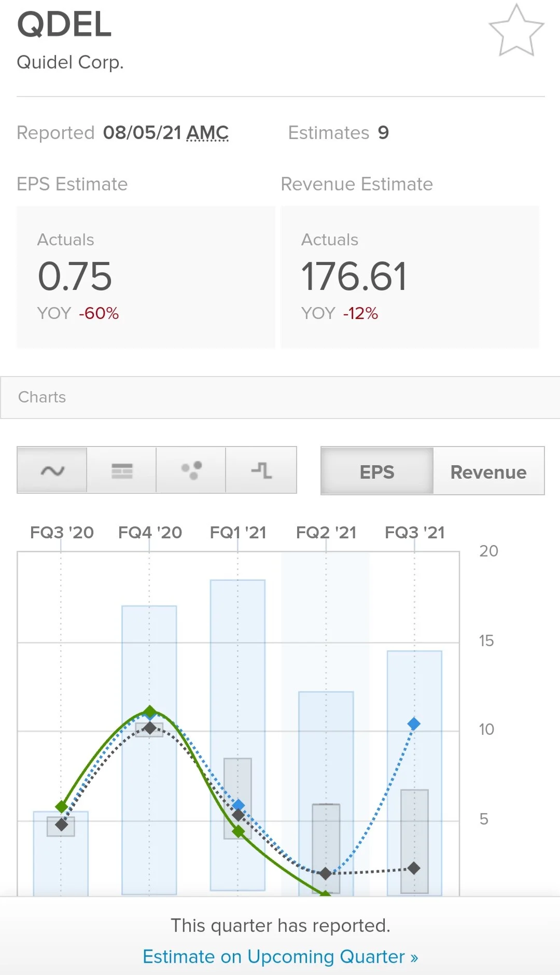Toggle chart to EPS

click(x=377, y=471)
